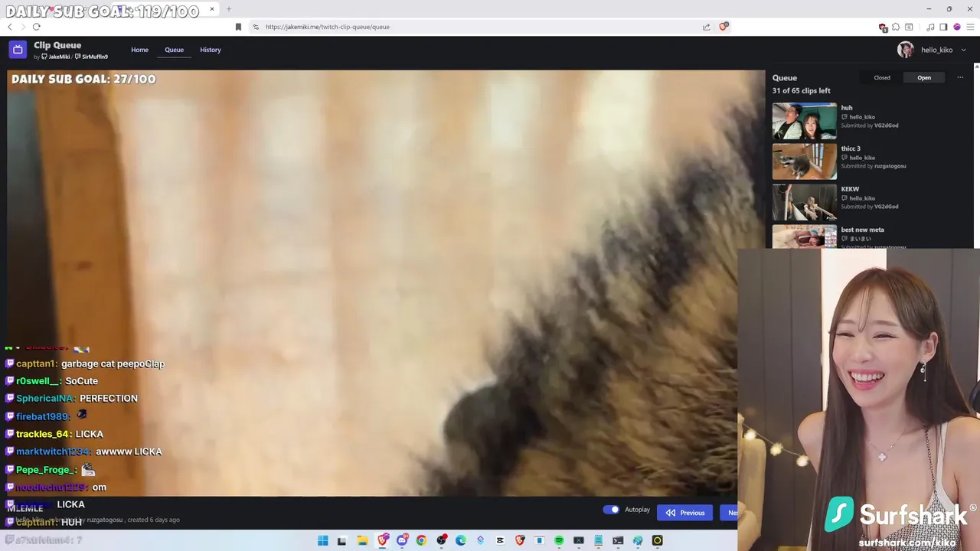Set the queue to Closed
The image size is (980, 551).
(882, 77)
